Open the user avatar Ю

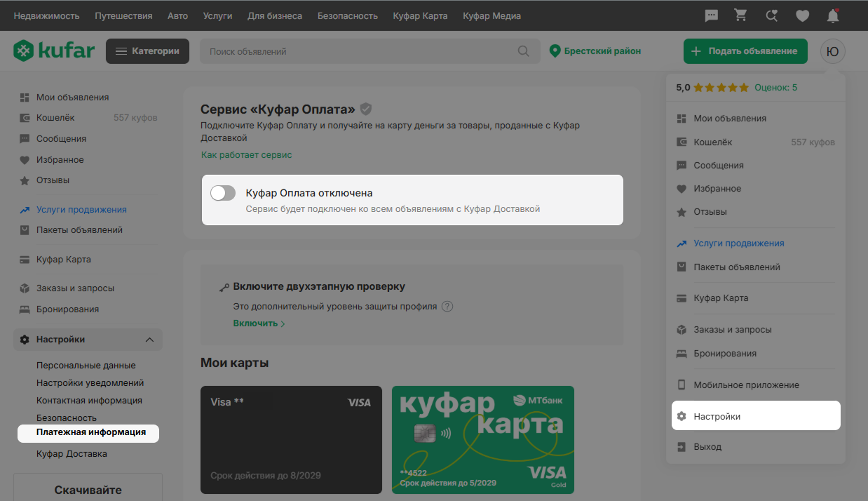(x=833, y=51)
